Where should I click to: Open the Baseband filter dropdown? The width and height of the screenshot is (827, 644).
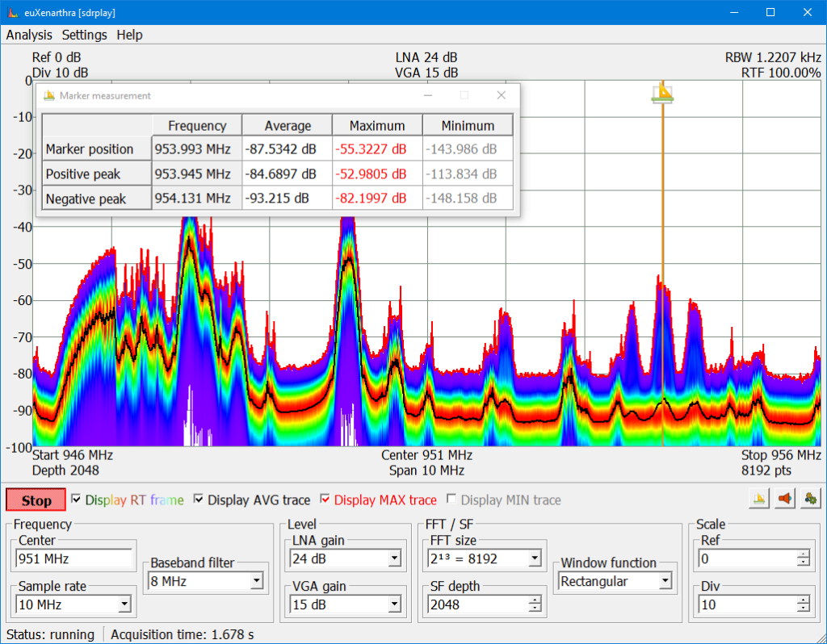(x=256, y=580)
